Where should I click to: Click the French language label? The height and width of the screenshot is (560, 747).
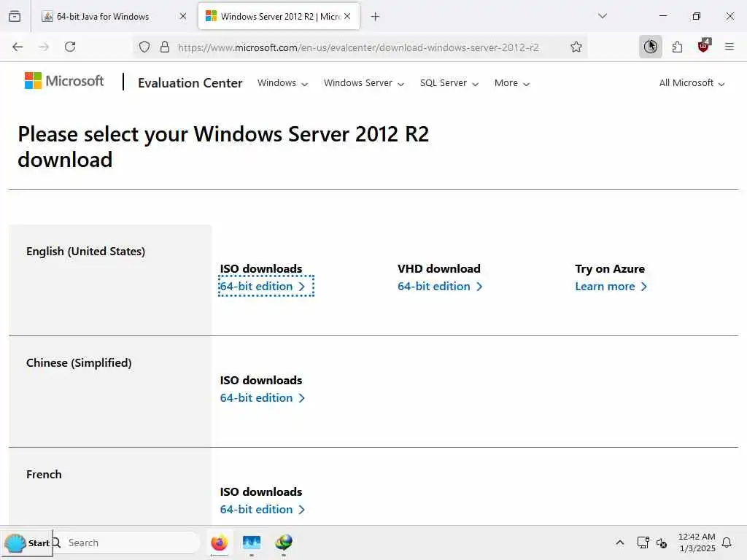[x=44, y=474]
